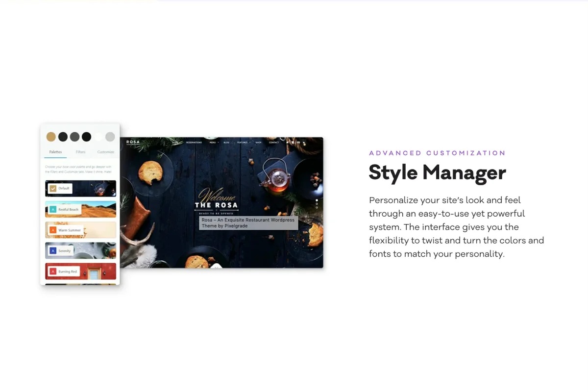Click the Twitter icon in preview header
588x392 pixels.
[x=288, y=143]
